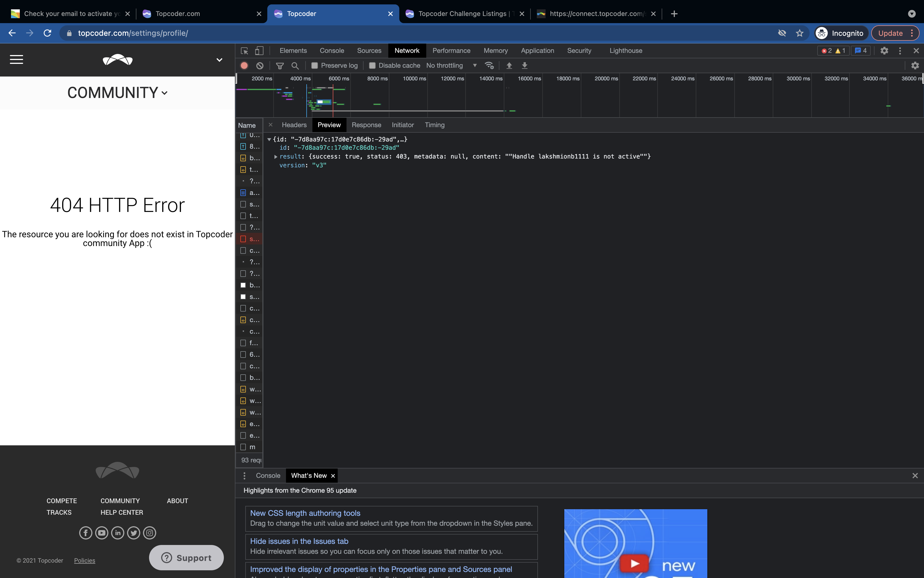Switch to the Console panel tab
Image resolution: width=924 pixels, height=578 pixels.
pyautogui.click(x=332, y=51)
